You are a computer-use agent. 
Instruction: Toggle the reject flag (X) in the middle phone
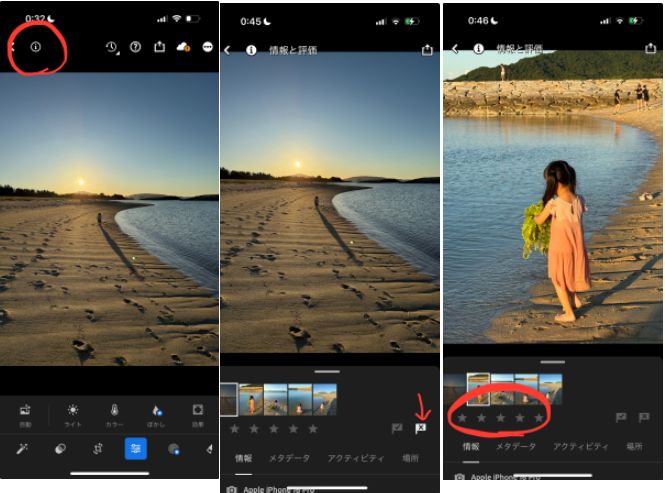click(420, 428)
